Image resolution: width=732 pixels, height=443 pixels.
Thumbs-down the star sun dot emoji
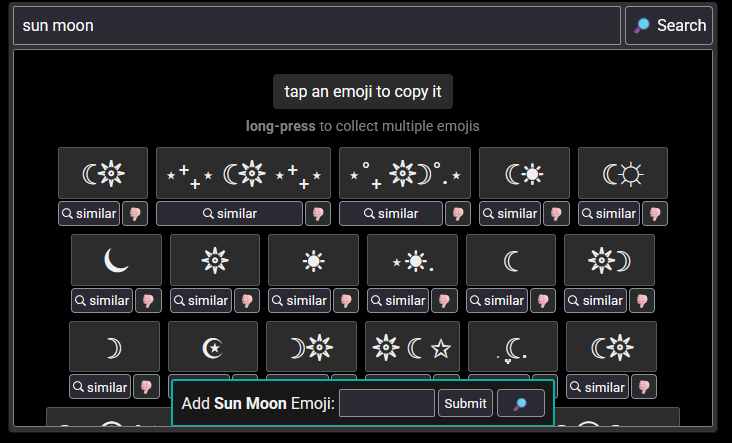pyautogui.click(x=444, y=301)
